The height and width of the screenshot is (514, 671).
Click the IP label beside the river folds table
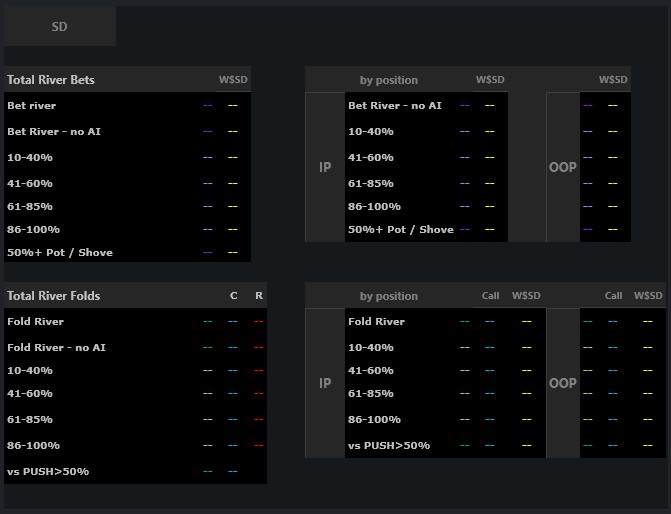coord(325,383)
